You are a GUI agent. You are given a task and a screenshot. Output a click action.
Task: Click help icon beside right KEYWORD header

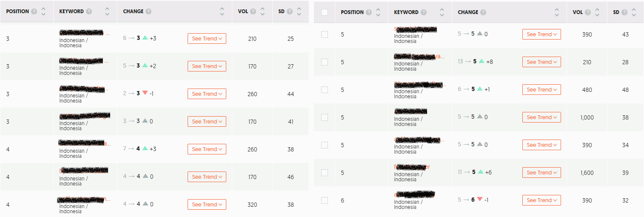click(424, 12)
